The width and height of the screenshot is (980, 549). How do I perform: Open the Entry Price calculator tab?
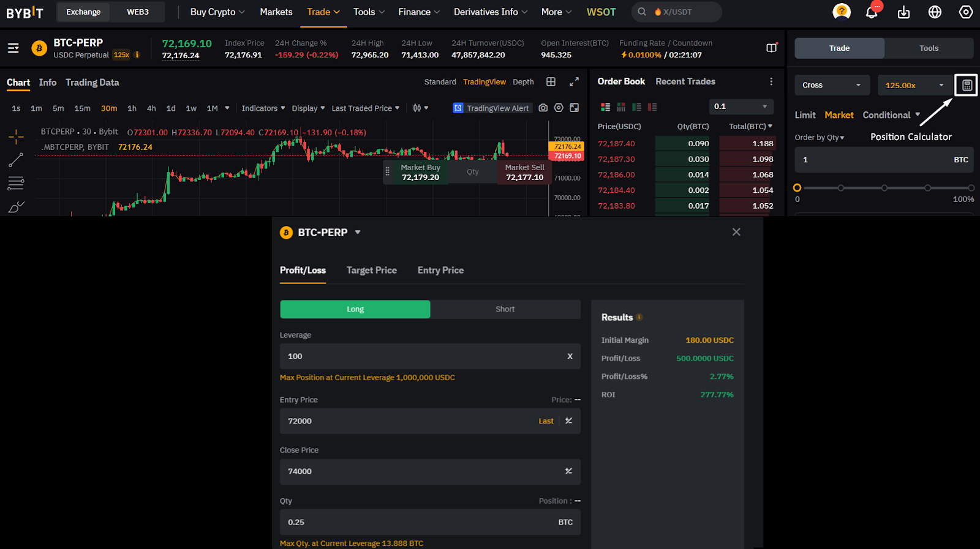[440, 271]
